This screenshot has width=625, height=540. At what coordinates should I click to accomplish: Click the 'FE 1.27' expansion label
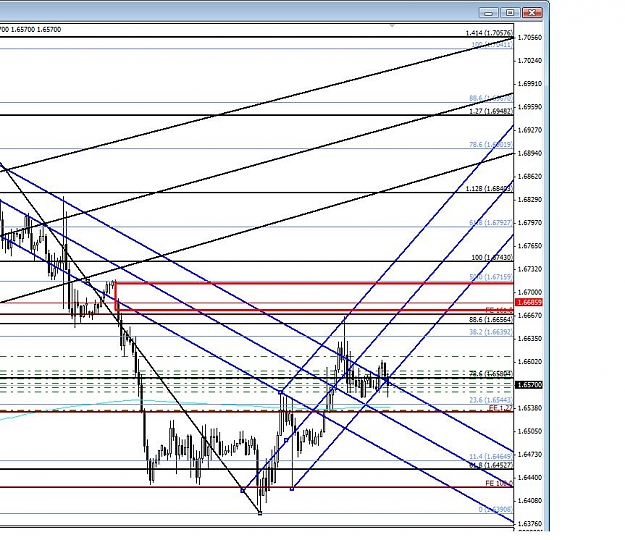501,408
